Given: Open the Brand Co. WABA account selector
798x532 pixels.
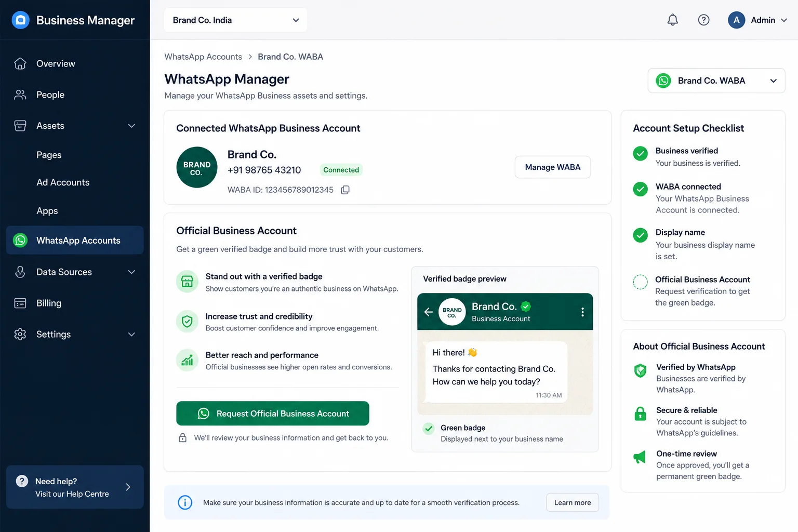Looking at the screenshot, I should tap(716, 81).
